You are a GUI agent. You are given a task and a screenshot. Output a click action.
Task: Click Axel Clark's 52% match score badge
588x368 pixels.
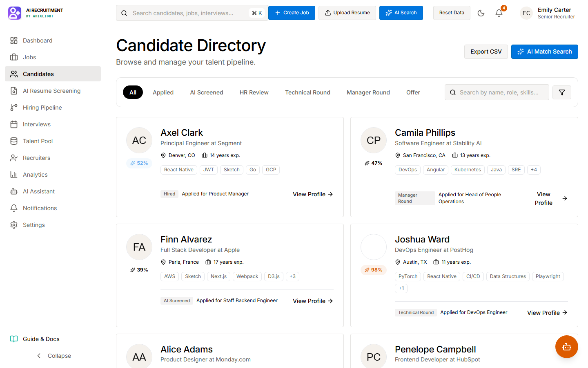[x=139, y=163]
